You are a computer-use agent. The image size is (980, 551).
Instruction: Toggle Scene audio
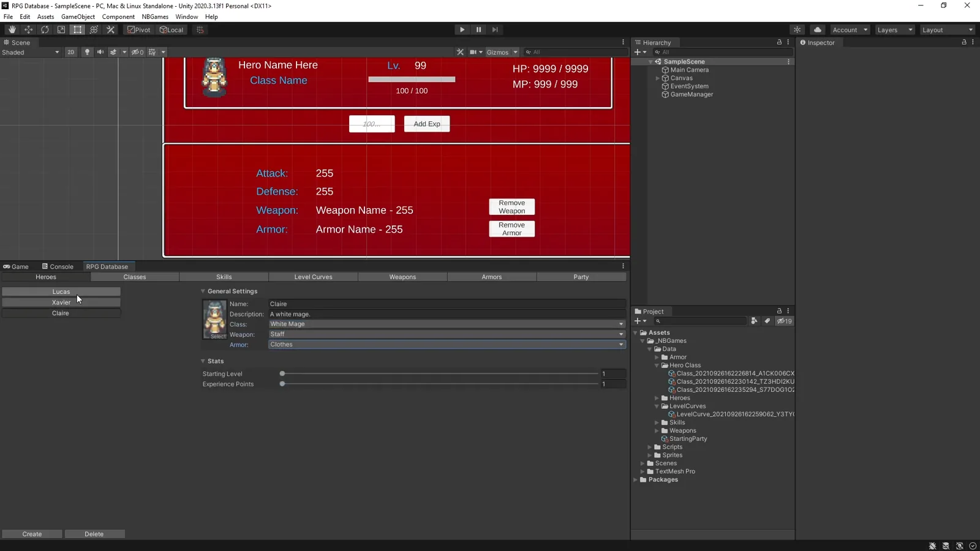pos(100,52)
